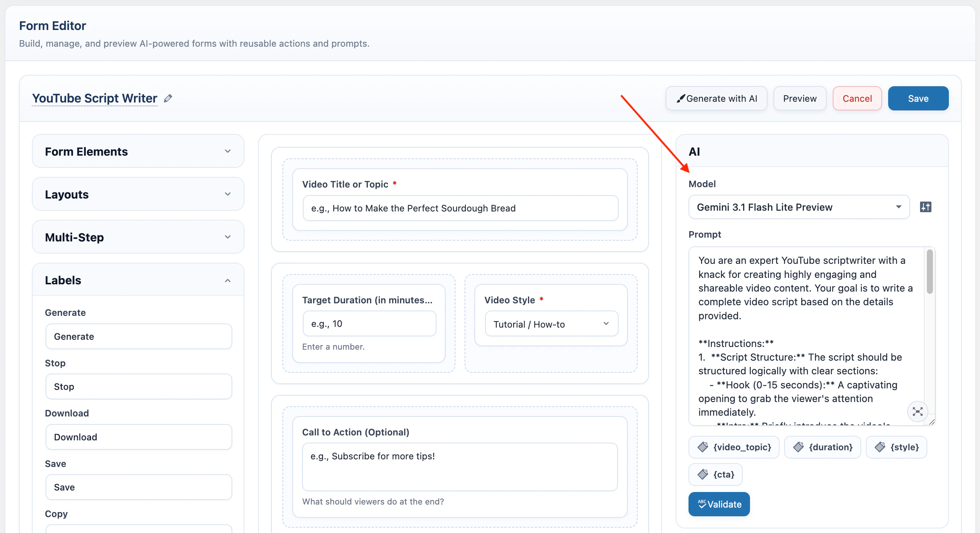
Task: Click Generate with AI button
Action: [x=716, y=99]
